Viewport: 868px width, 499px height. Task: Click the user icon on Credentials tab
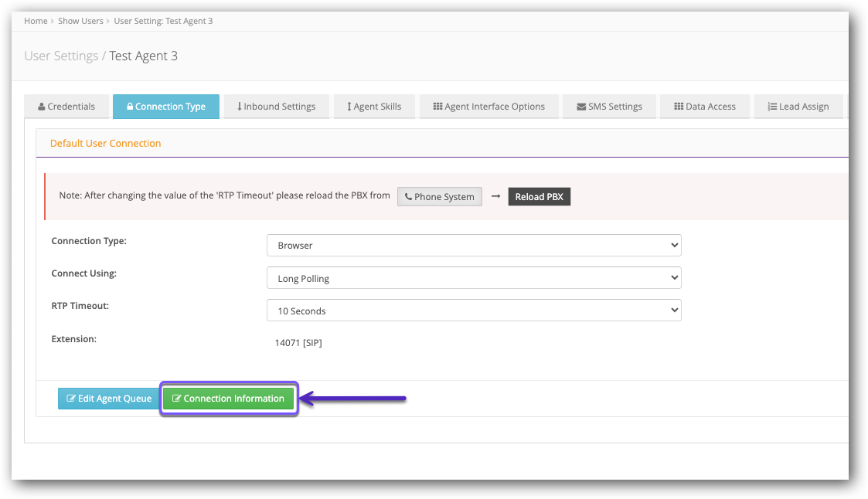(x=42, y=107)
